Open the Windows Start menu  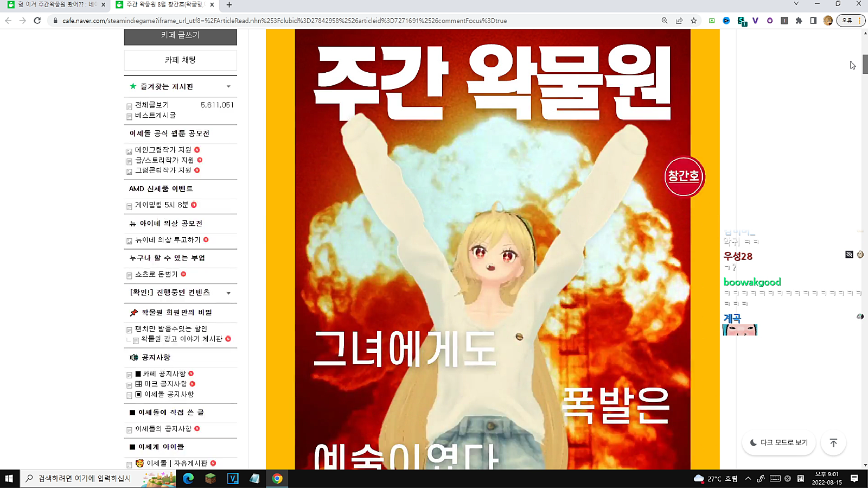tap(9, 478)
